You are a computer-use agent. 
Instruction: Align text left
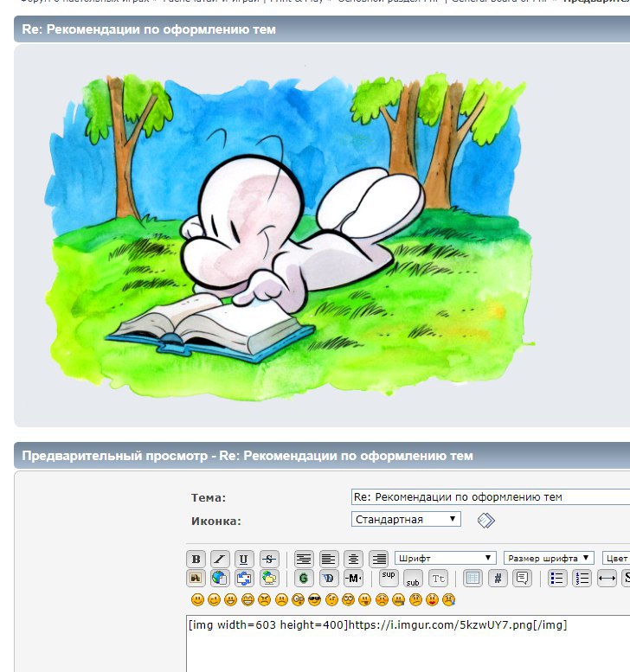[329, 559]
